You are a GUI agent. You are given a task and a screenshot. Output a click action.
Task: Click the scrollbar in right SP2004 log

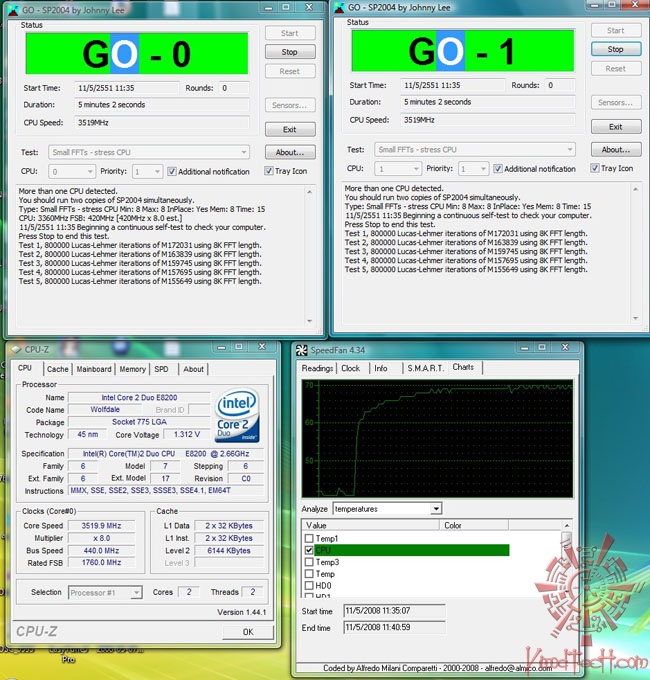coord(635,253)
